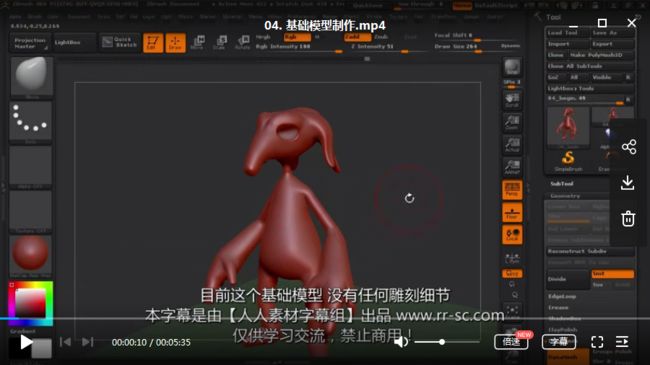Enter fullscreen mode in the player

597,342
